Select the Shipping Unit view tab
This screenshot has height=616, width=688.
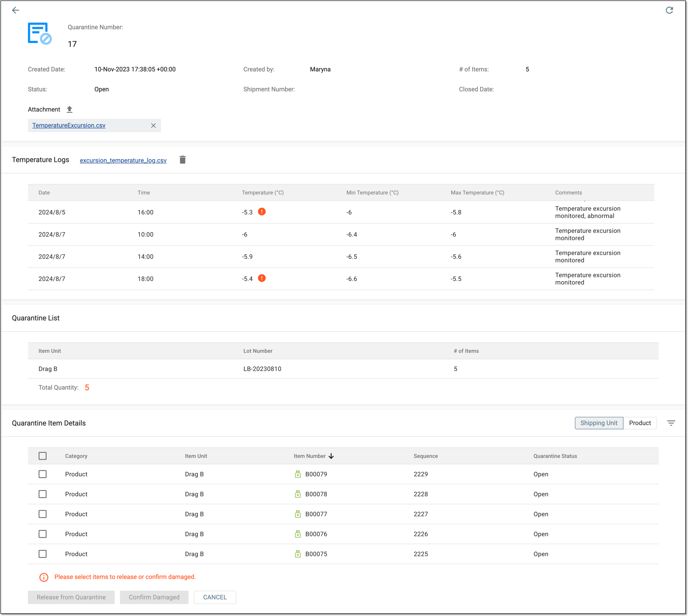coord(599,423)
